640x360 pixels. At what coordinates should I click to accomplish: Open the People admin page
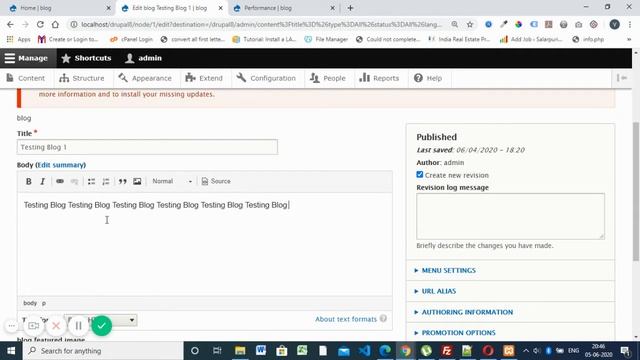coord(328,78)
